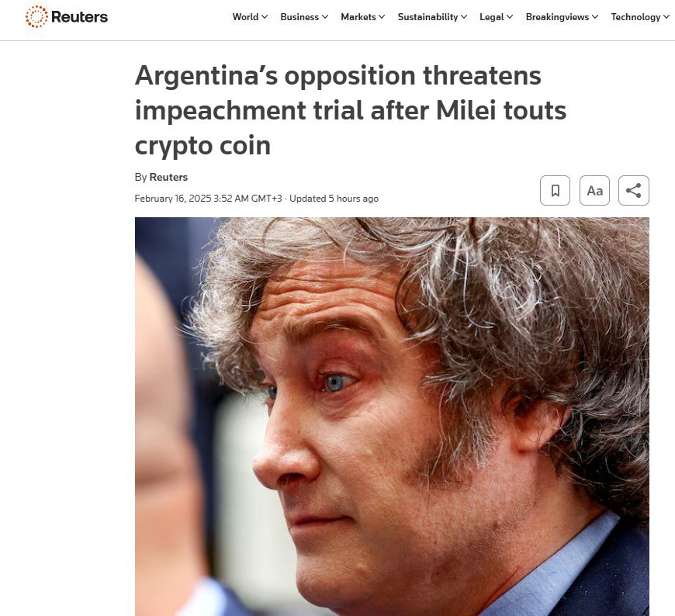
Task: Bookmark this article
Action: click(x=555, y=190)
